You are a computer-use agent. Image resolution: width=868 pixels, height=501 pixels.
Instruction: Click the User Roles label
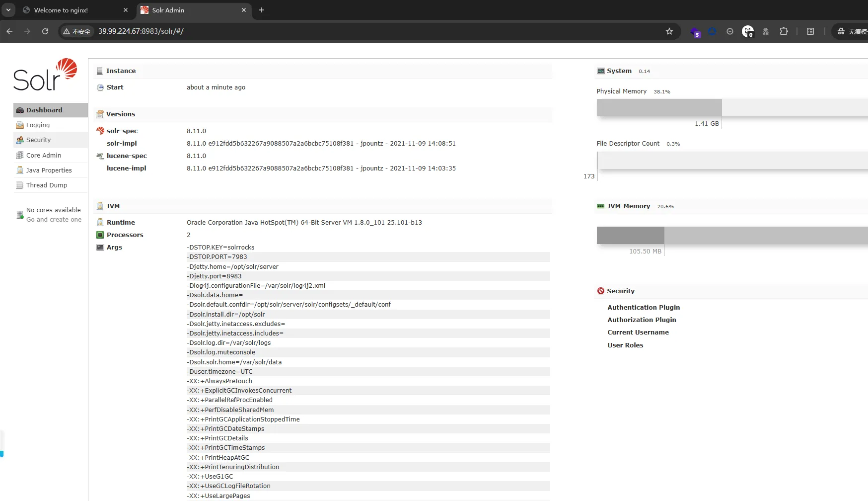point(625,345)
